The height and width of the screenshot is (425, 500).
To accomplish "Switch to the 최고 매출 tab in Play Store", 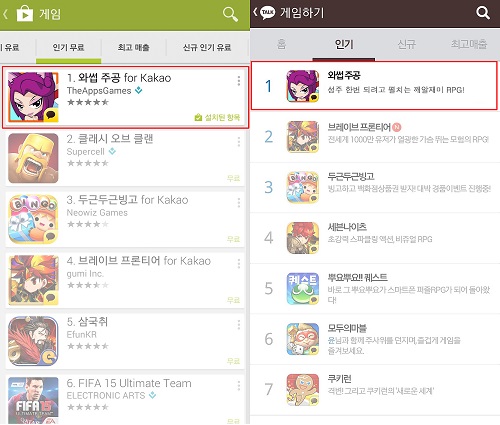I will tap(133, 47).
